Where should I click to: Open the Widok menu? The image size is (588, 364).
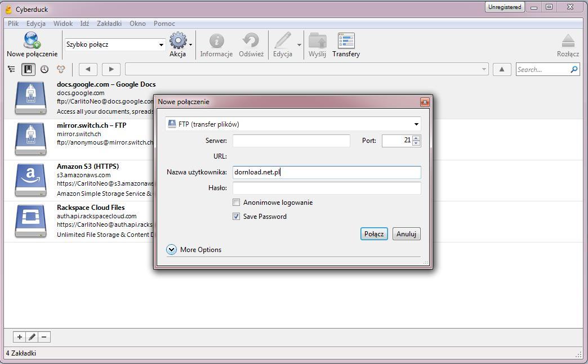click(x=63, y=23)
